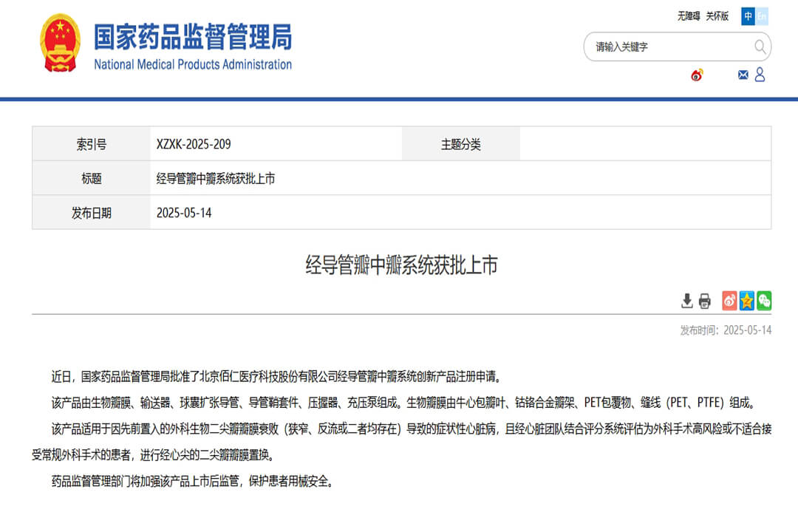798x532 pixels.
Task: Click the 标题 table label
Action: point(92,179)
